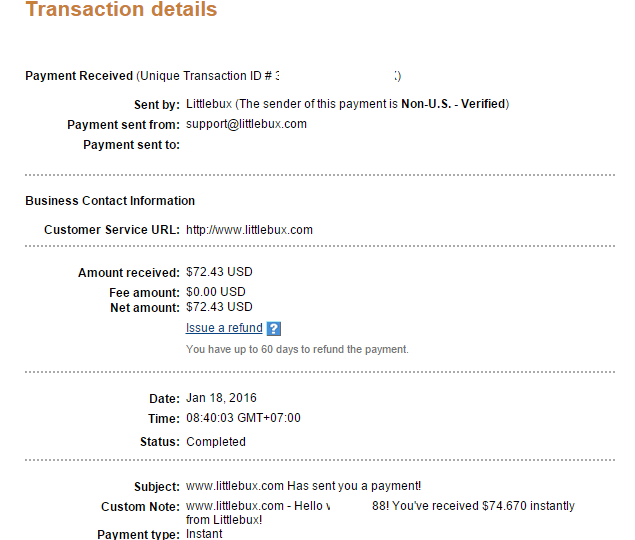The height and width of the screenshot is (540, 635).
Task: Click the Transaction details heading
Action: pos(121,11)
